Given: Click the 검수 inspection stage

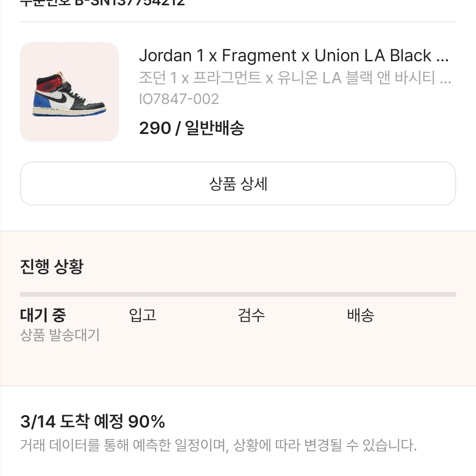Looking at the screenshot, I should [251, 315].
